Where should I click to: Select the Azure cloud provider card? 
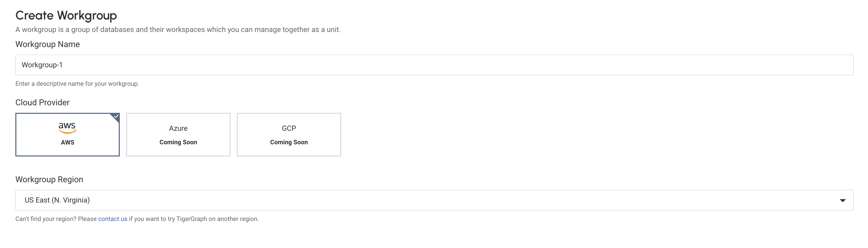178,134
